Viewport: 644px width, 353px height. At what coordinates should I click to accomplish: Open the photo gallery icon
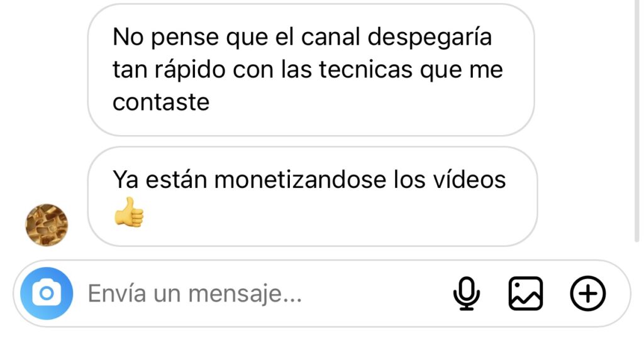(526, 293)
